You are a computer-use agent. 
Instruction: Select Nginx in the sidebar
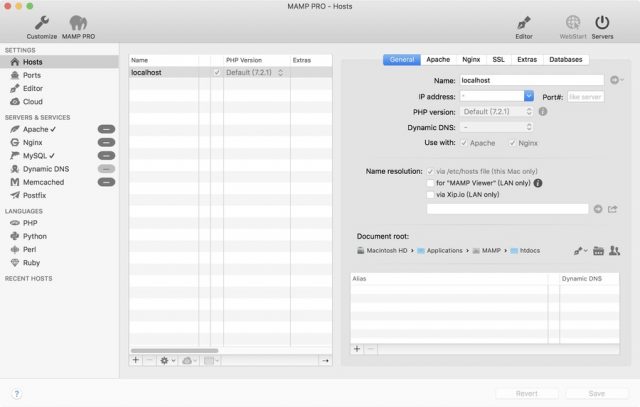(32, 142)
